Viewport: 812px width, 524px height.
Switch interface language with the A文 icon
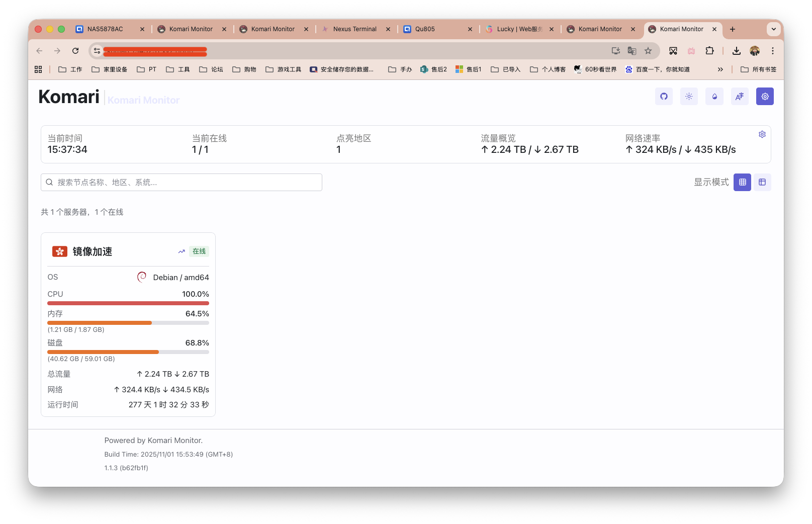739,96
